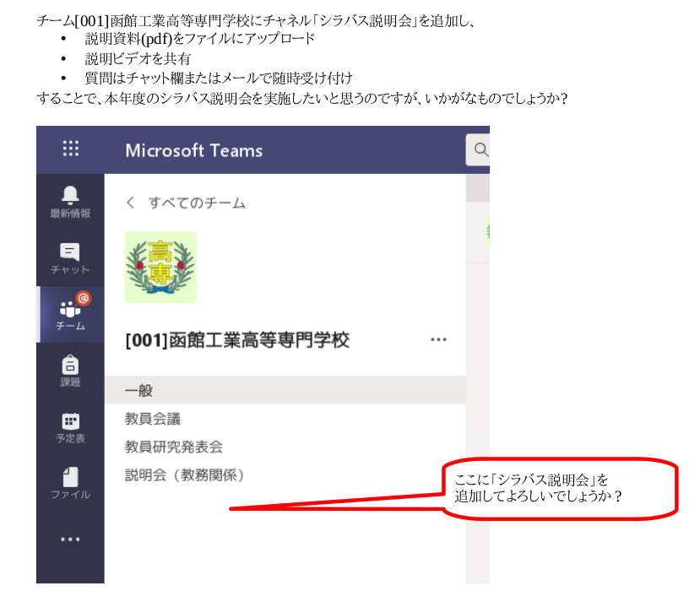The height and width of the screenshot is (591, 700).
Task: Open the 教員研究発表会 channel
Action: point(174,447)
